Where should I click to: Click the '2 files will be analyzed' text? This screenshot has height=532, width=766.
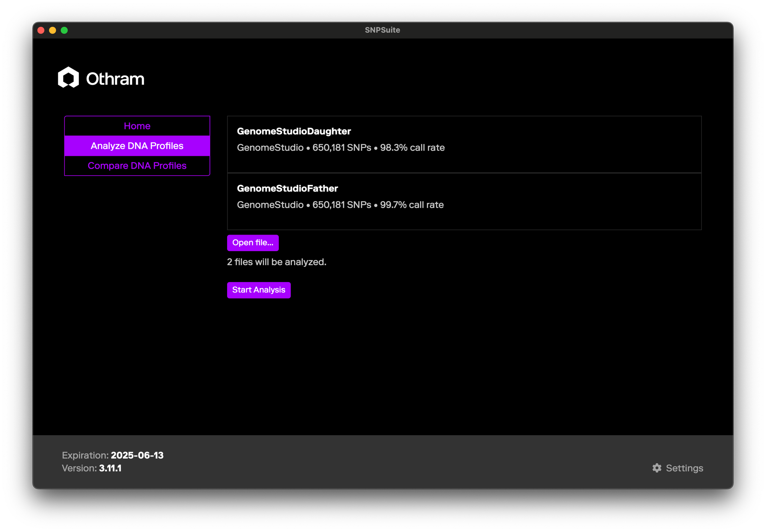[277, 262]
